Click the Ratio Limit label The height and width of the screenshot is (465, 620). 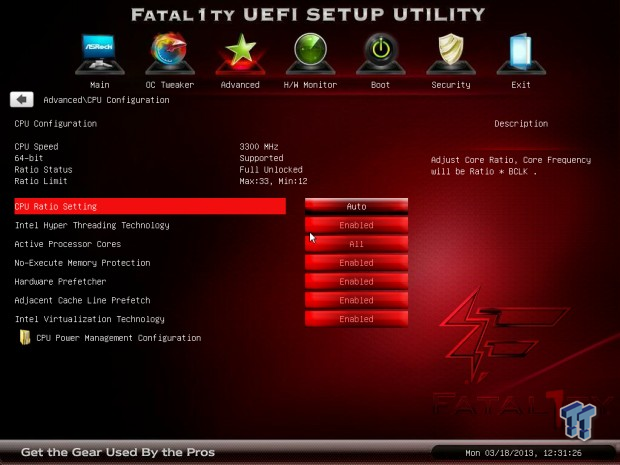(41, 181)
